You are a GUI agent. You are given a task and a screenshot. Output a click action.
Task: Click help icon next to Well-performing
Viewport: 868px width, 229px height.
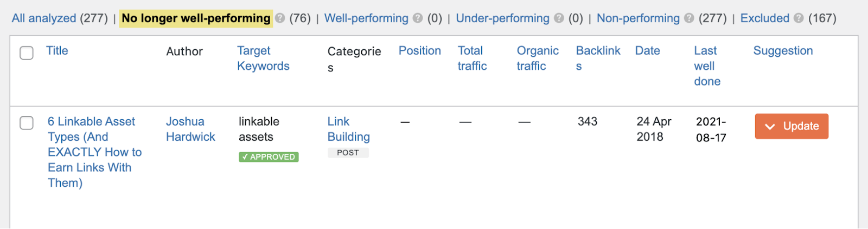click(x=418, y=18)
